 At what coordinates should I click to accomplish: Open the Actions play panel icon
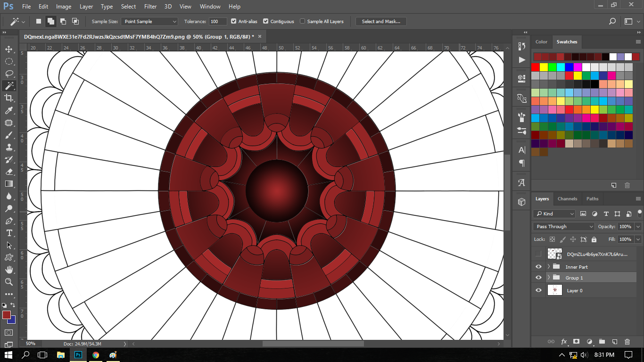(x=521, y=60)
